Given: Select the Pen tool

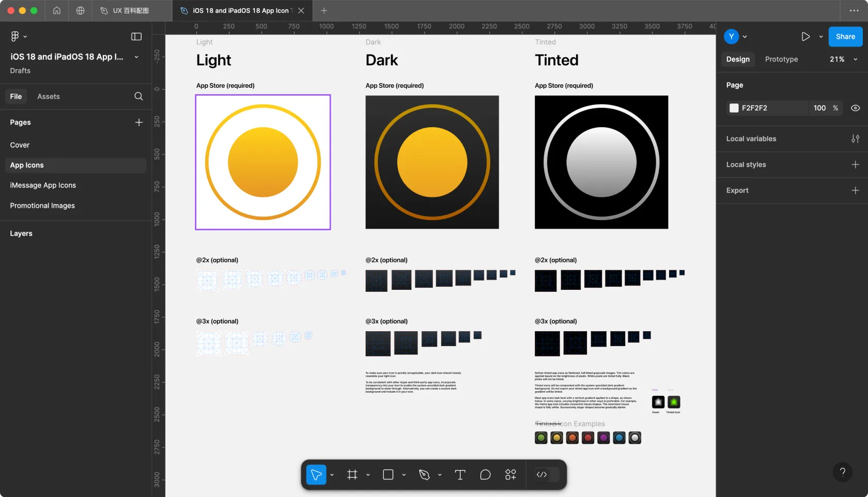Looking at the screenshot, I should 424,475.
